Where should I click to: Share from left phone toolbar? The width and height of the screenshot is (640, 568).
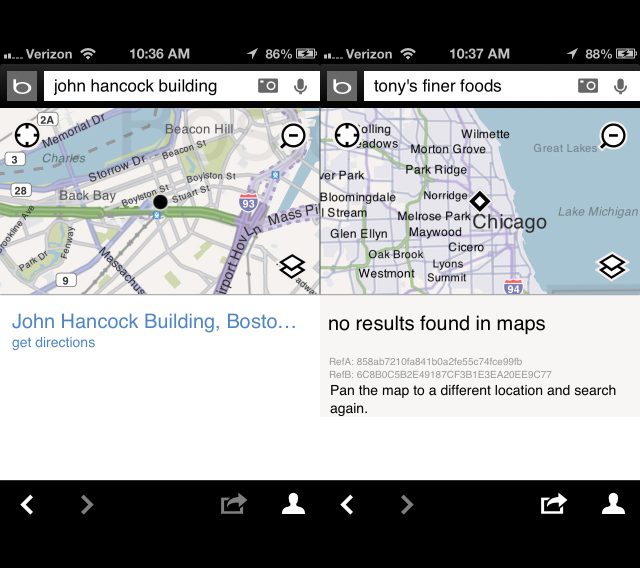(233, 504)
